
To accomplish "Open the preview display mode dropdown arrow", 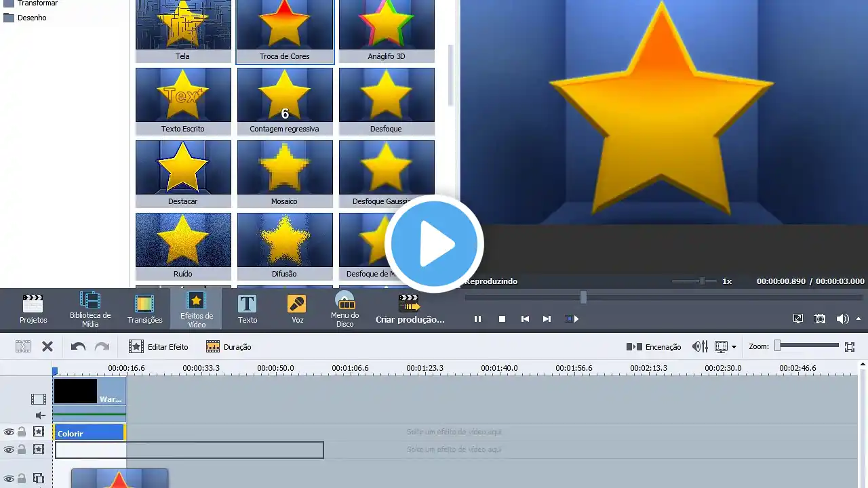I will click(x=734, y=347).
